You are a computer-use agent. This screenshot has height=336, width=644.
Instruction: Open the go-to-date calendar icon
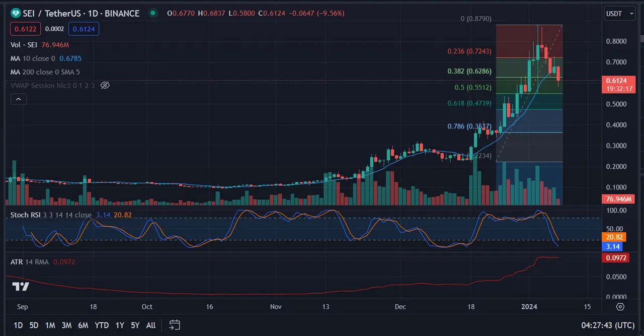[175, 325]
